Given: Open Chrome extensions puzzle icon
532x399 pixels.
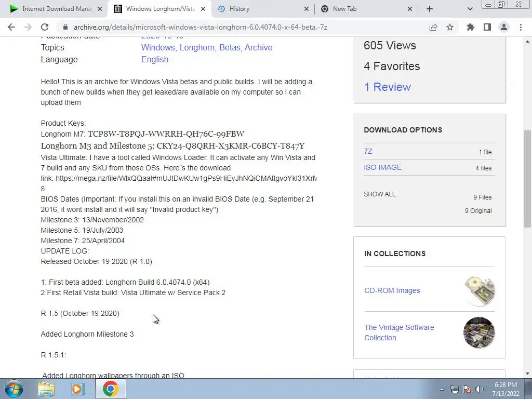Looking at the screenshot, I should (471, 27).
